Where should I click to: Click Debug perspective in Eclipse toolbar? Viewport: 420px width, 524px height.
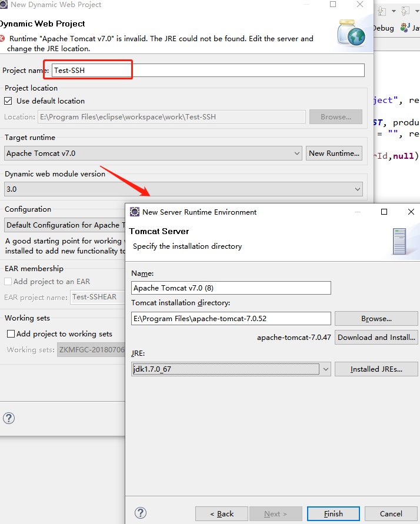384,28
